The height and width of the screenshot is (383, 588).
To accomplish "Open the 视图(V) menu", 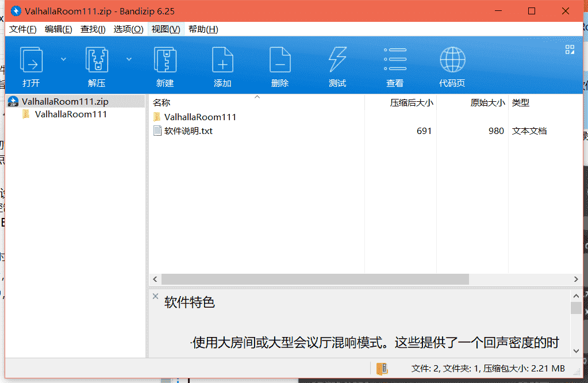I will coord(166,29).
